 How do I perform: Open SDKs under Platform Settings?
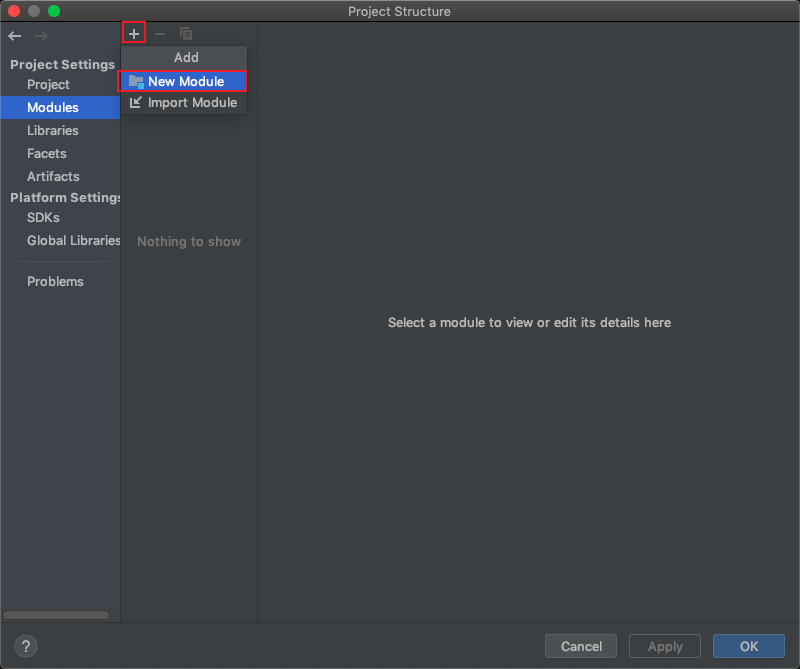60,217
